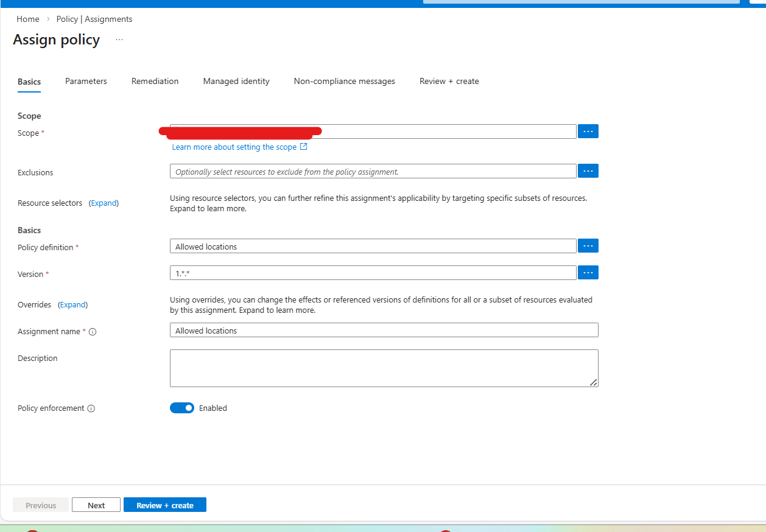
Task: Click into the Scope input field
Action: pos(373,131)
